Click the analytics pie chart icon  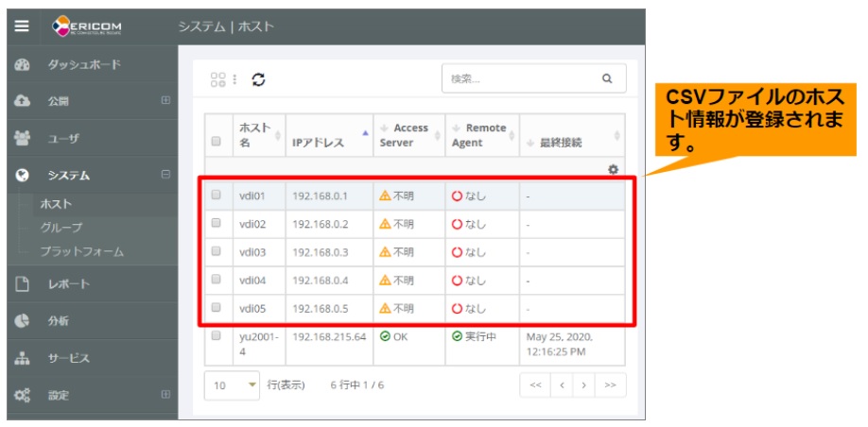[x=24, y=321]
